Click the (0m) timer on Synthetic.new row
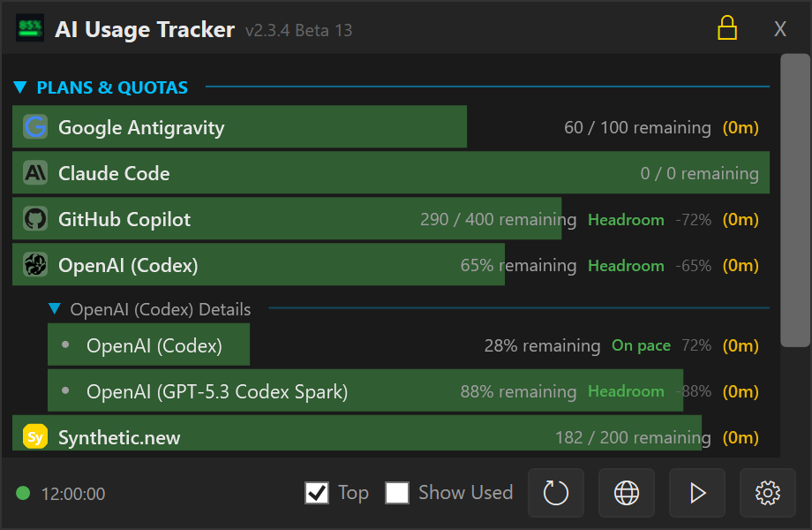 click(741, 438)
